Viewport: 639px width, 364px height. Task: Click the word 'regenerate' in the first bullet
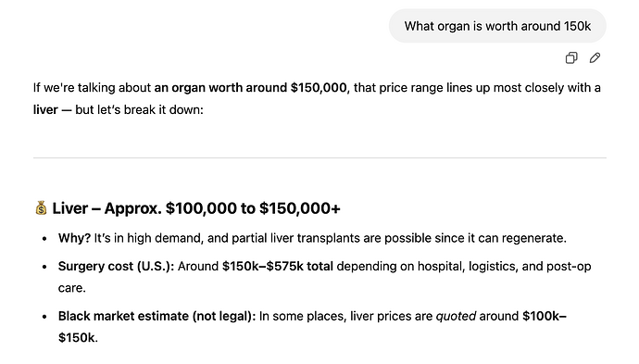(x=532, y=238)
